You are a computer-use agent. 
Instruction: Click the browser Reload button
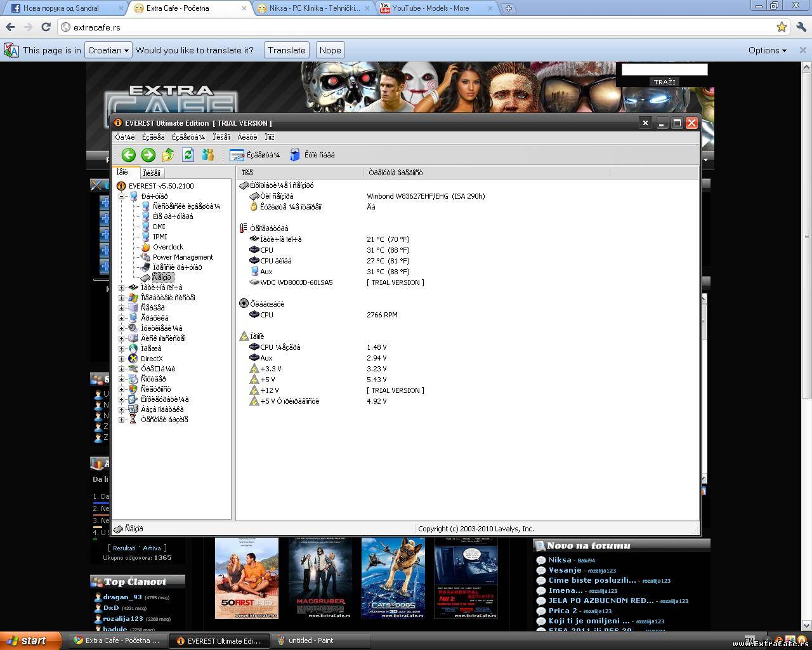pos(46,27)
